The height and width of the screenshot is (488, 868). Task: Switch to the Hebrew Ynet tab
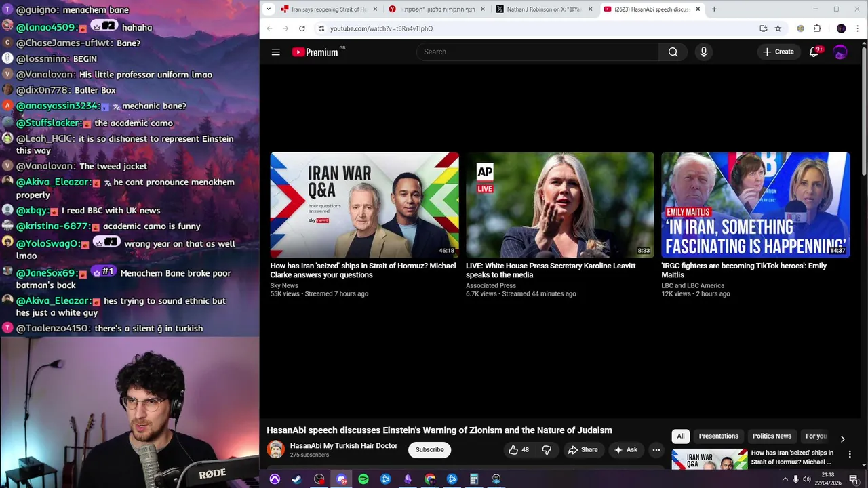tap(433, 9)
